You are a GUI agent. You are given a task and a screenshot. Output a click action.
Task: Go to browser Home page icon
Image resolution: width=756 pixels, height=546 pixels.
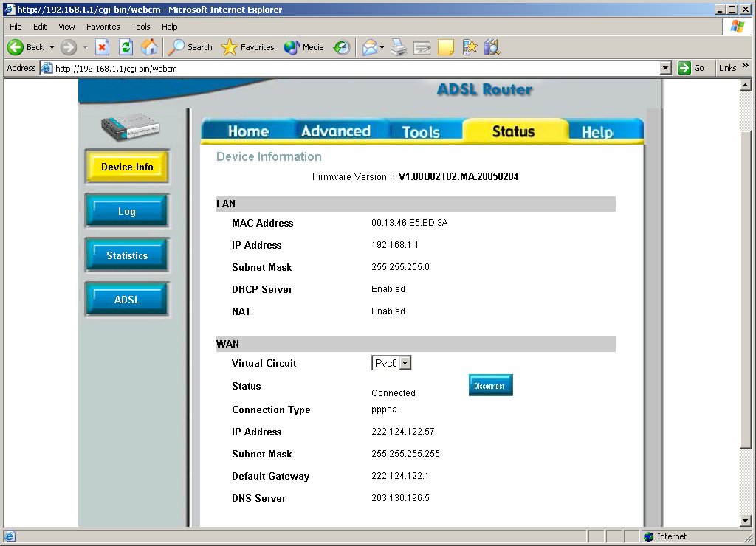pyautogui.click(x=149, y=47)
